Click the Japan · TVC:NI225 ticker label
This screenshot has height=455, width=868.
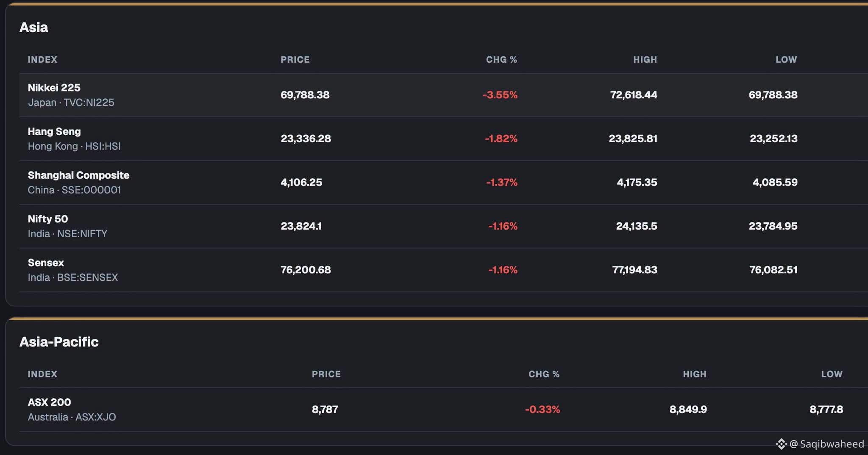(x=71, y=103)
